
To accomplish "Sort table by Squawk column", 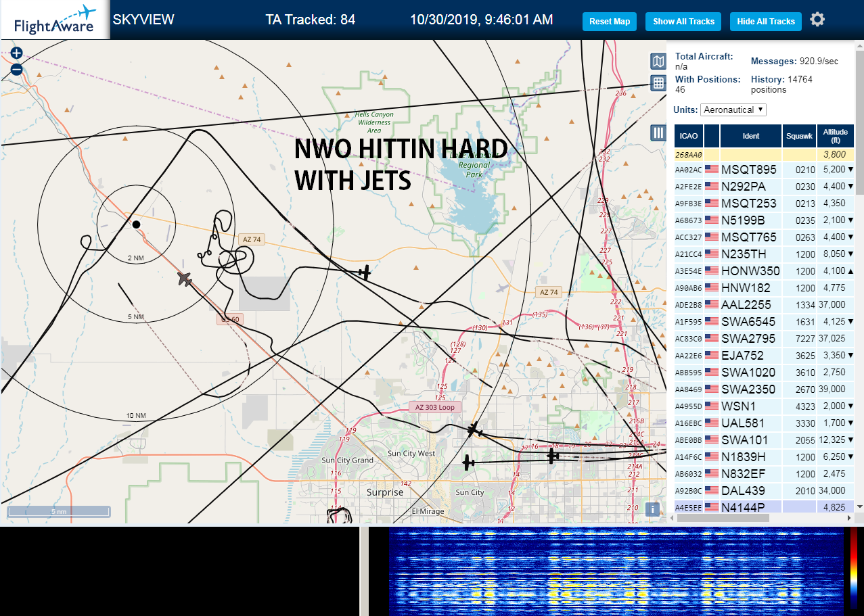I will pos(799,136).
